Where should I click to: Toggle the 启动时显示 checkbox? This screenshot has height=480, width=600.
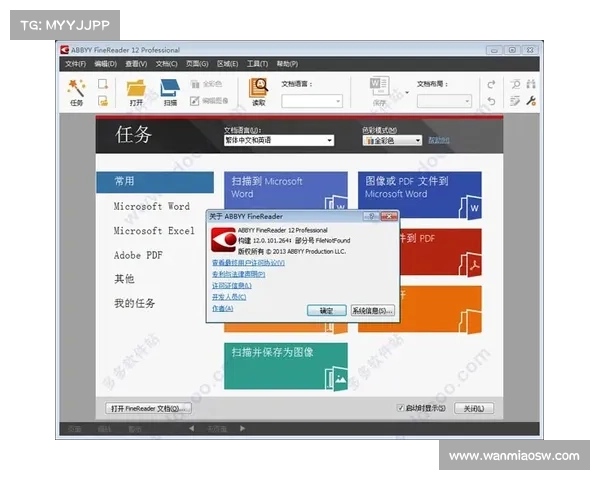(x=400, y=408)
